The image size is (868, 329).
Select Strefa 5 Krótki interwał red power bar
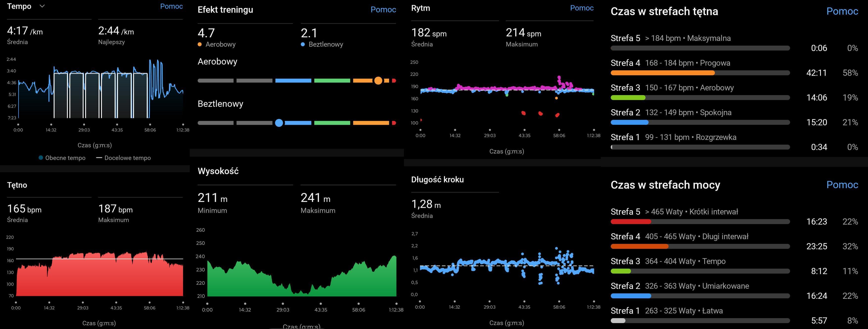pos(631,222)
